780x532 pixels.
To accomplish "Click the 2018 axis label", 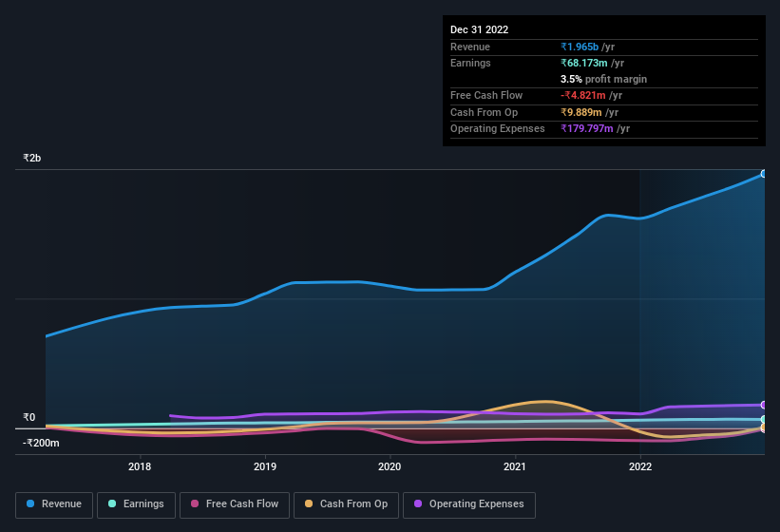I will coord(140,466).
